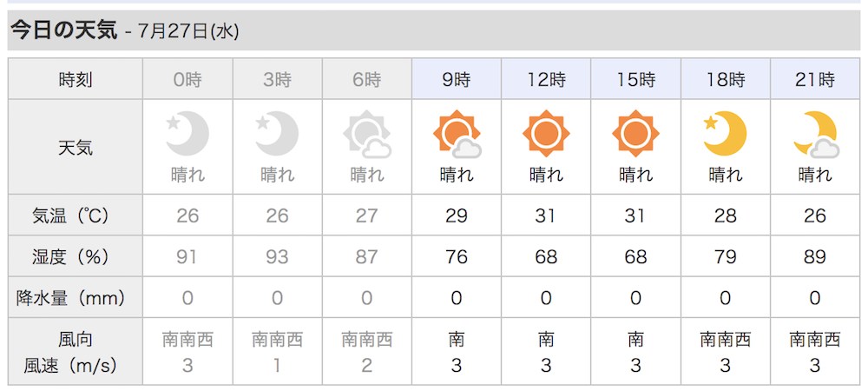Click the sun with cloud icon at 9時
The width and height of the screenshot is (868, 391).
click(457, 136)
